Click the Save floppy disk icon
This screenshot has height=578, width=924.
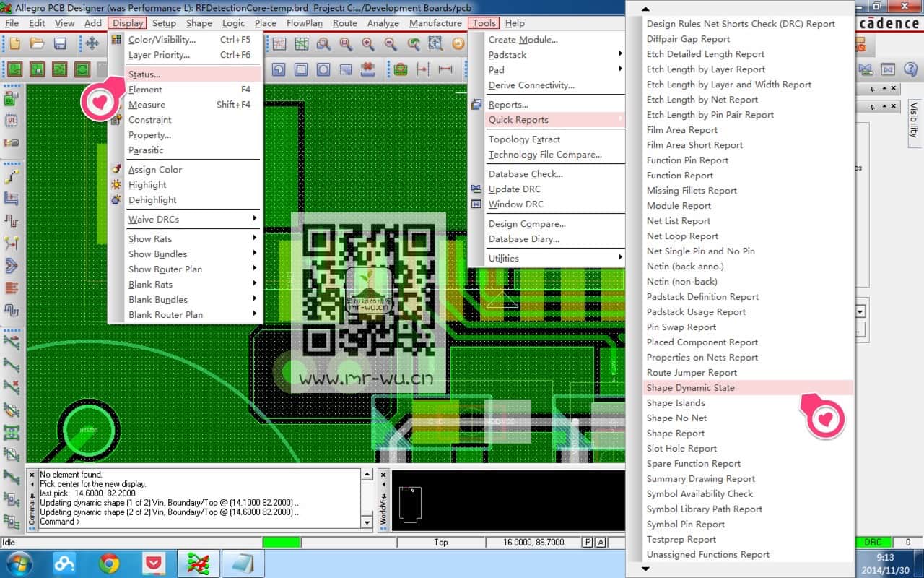pyautogui.click(x=60, y=43)
